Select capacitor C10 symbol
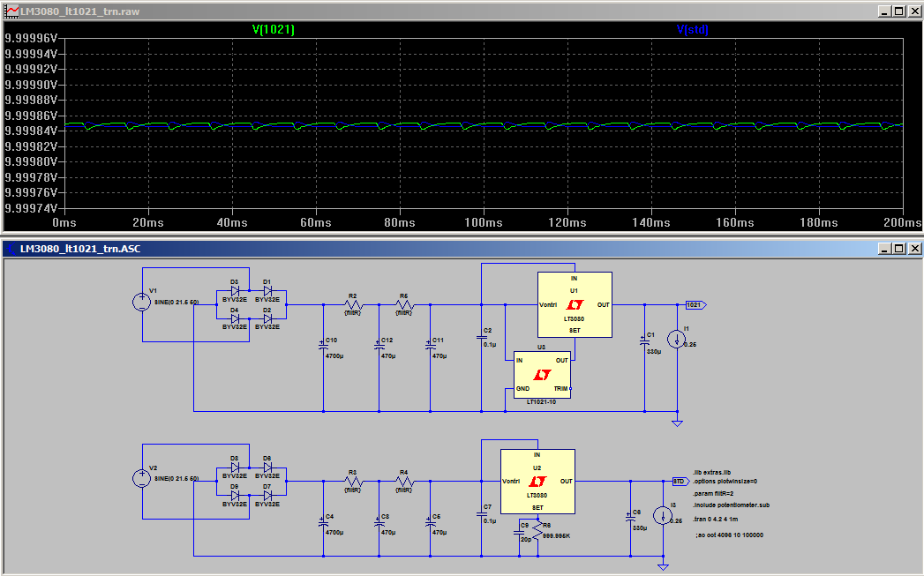This screenshot has width=924, height=576. (x=324, y=347)
